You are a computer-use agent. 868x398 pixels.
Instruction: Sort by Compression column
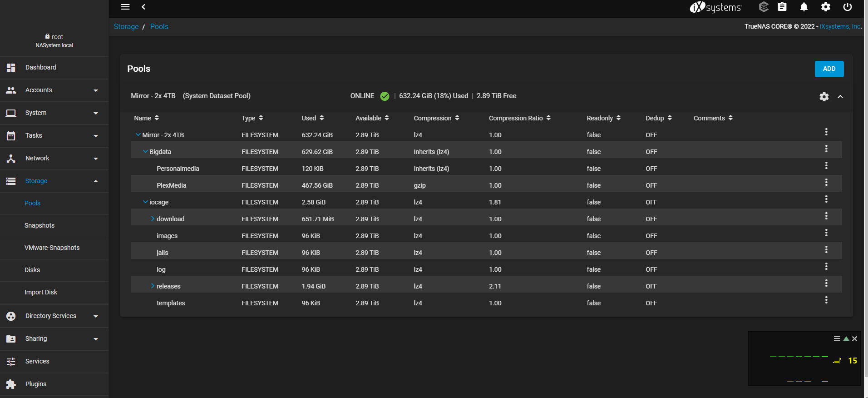pos(437,118)
